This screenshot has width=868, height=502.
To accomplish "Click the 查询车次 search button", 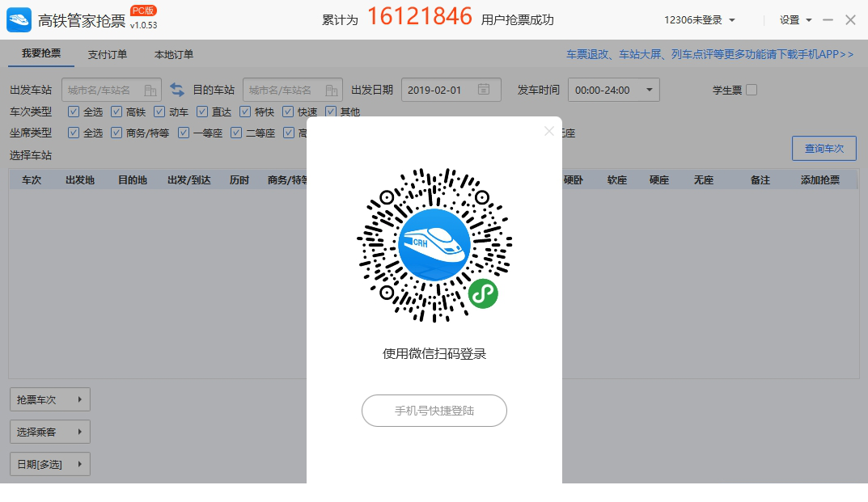I will tap(824, 148).
